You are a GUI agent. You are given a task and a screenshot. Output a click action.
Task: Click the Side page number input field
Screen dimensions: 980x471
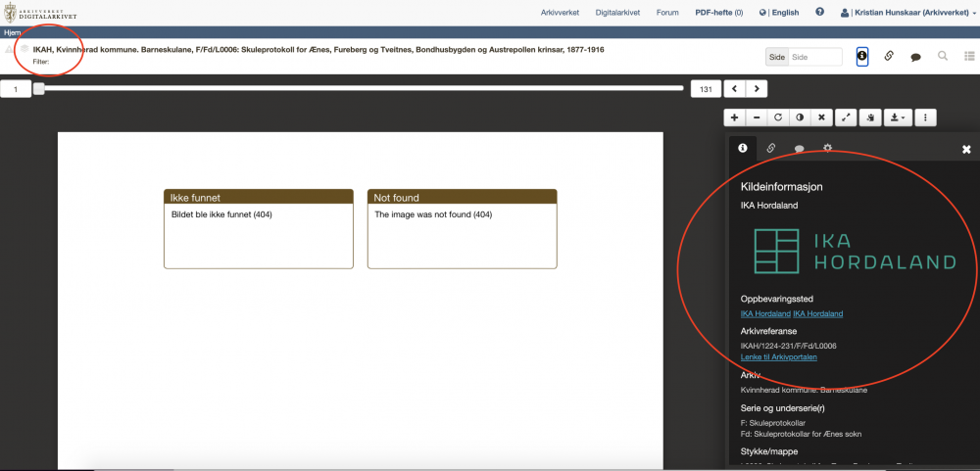pos(814,57)
